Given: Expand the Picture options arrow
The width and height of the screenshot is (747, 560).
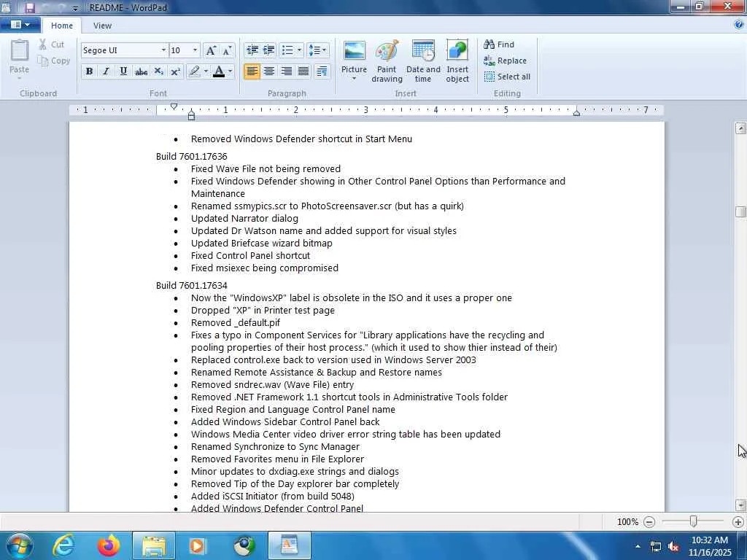Looking at the screenshot, I should 354,79.
